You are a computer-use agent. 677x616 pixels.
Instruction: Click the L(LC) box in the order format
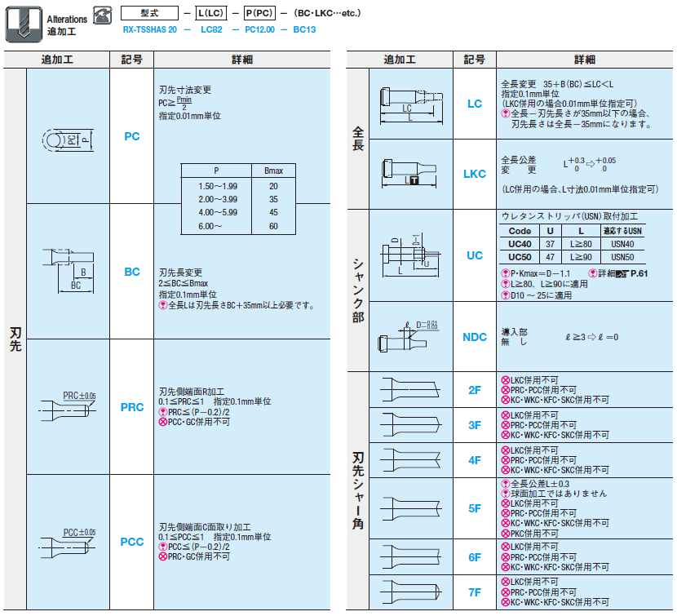click(210, 14)
